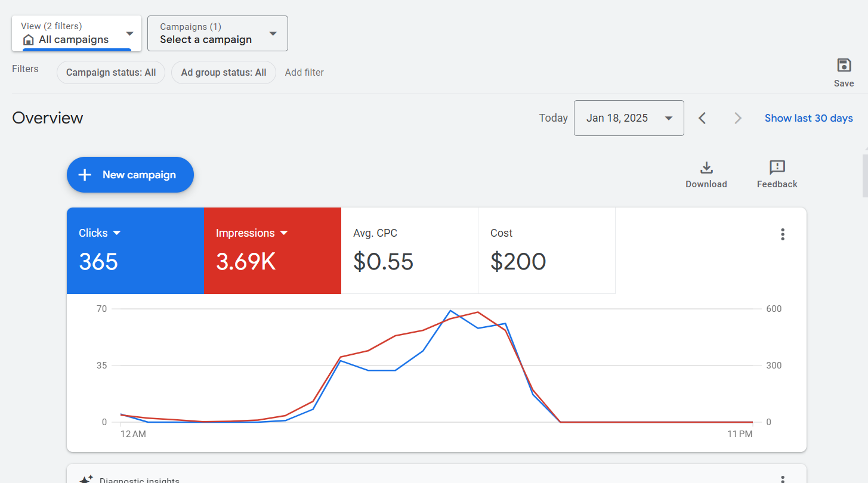Image resolution: width=868 pixels, height=483 pixels.
Task: Click the Diagnostic insights sparkle icon
Action: click(87, 479)
